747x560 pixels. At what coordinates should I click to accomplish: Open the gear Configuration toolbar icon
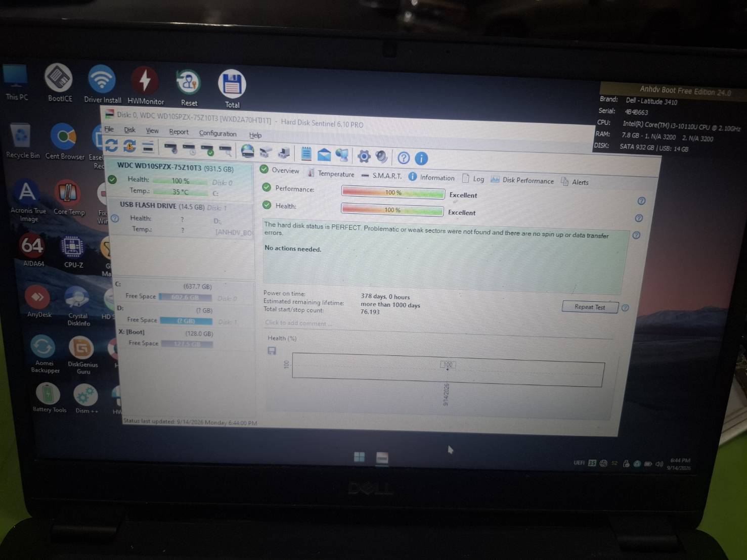pos(364,156)
